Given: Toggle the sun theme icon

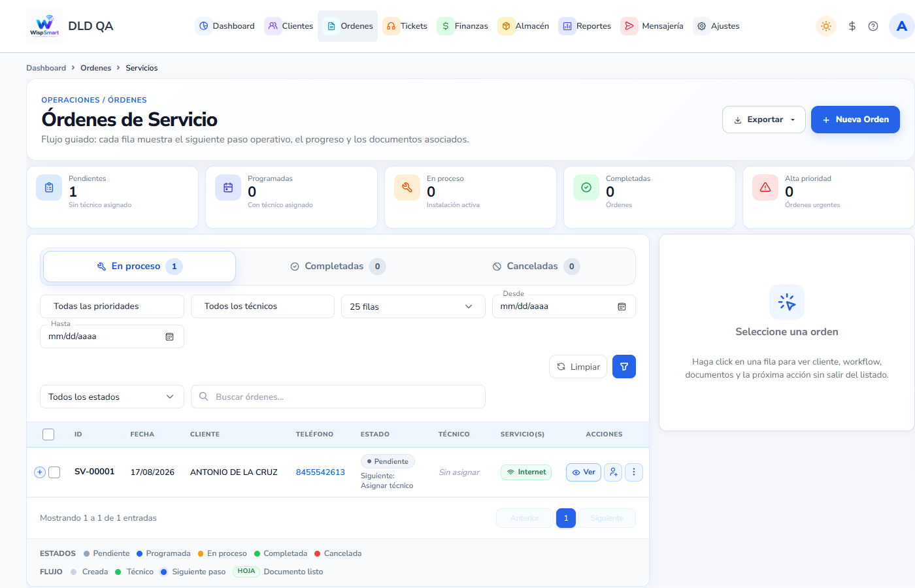Looking at the screenshot, I should click(826, 26).
